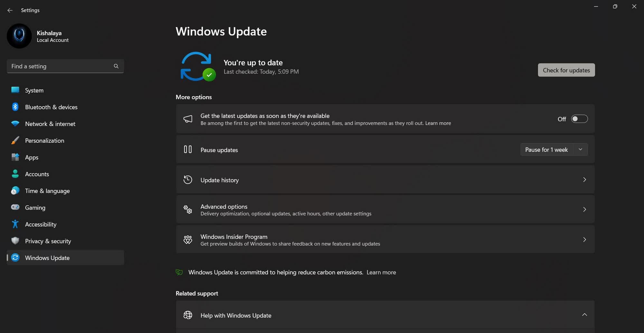Open Network & internet settings
This screenshot has width=644, height=333.
tap(65, 124)
